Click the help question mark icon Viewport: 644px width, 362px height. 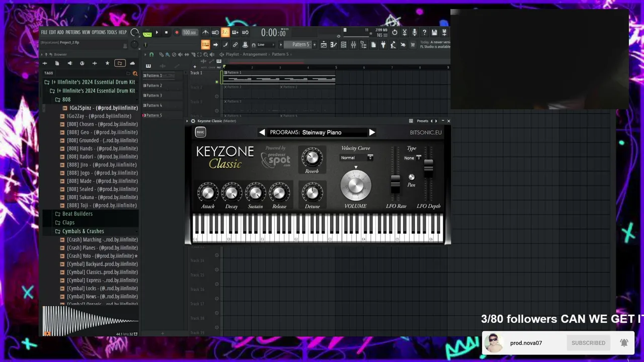pos(424,33)
